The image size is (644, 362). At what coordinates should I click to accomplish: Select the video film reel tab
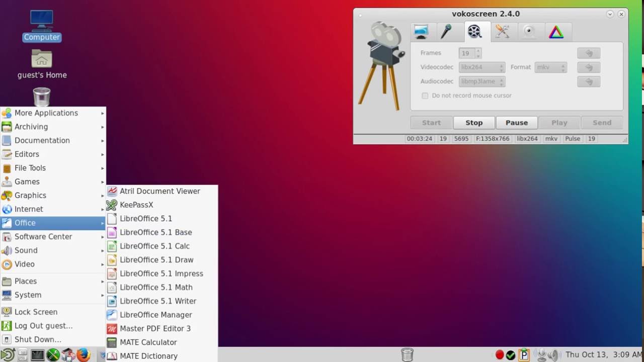tap(474, 32)
